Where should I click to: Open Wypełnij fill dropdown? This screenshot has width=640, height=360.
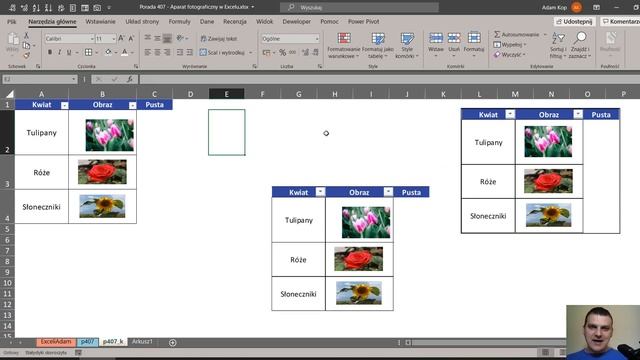[x=510, y=44]
